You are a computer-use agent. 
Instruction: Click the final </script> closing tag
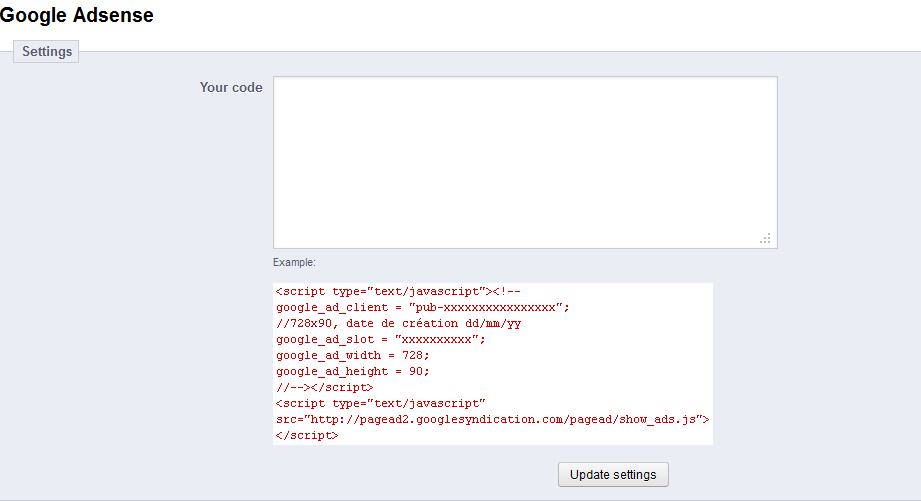307,435
